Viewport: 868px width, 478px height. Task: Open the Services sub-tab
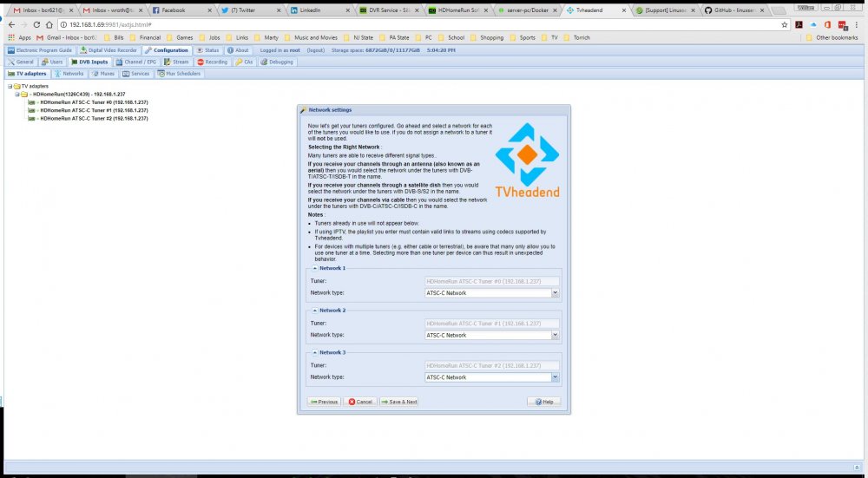[x=136, y=74]
